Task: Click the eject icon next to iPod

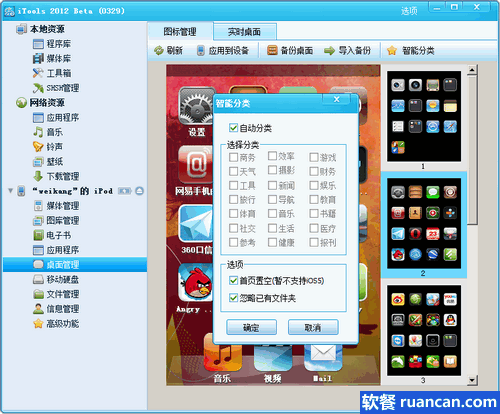Action: coord(140,191)
